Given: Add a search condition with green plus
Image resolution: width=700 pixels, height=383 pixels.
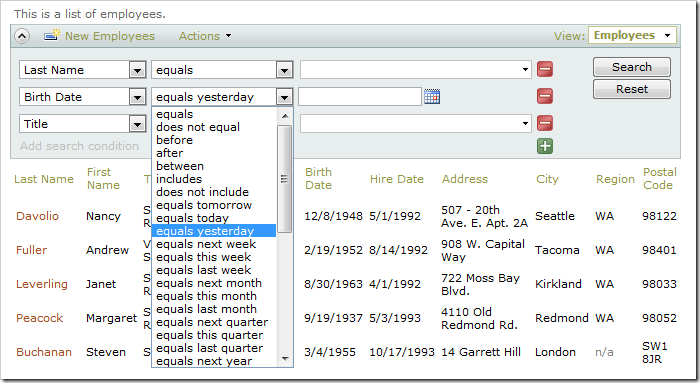Looking at the screenshot, I should pyautogui.click(x=545, y=146).
